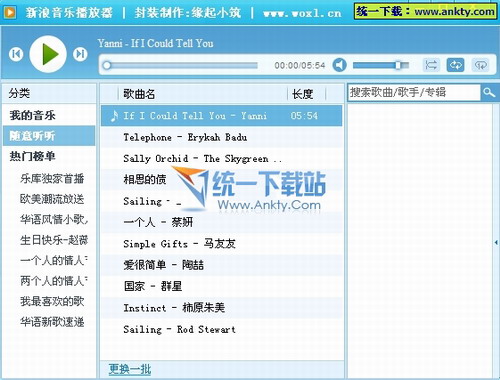Toggle the single-track repeat mode icon

coord(480,65)
